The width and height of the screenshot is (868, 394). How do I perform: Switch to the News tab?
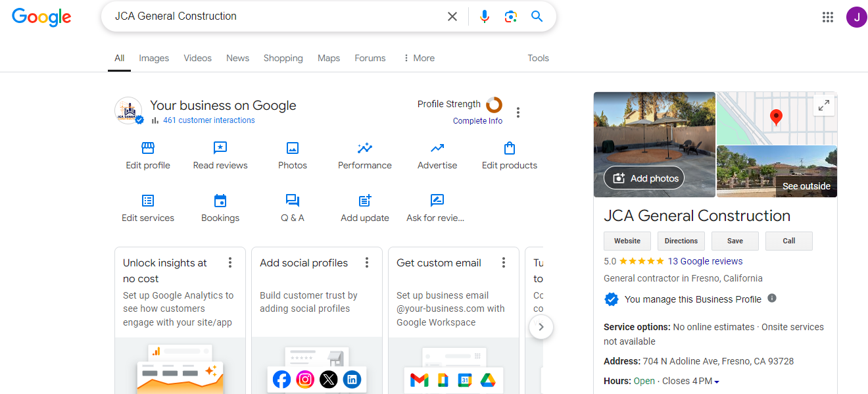pyautogui.click(x=237, y=58)
